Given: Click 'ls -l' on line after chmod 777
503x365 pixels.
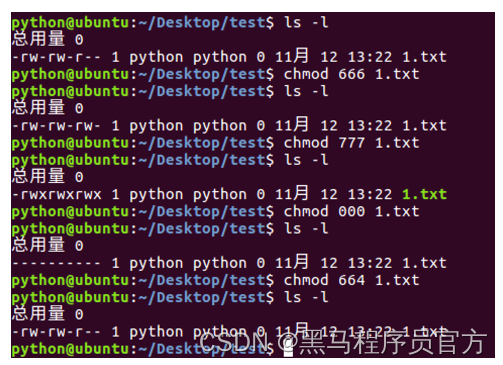Looking at the screenshot, I should point(306,160).
